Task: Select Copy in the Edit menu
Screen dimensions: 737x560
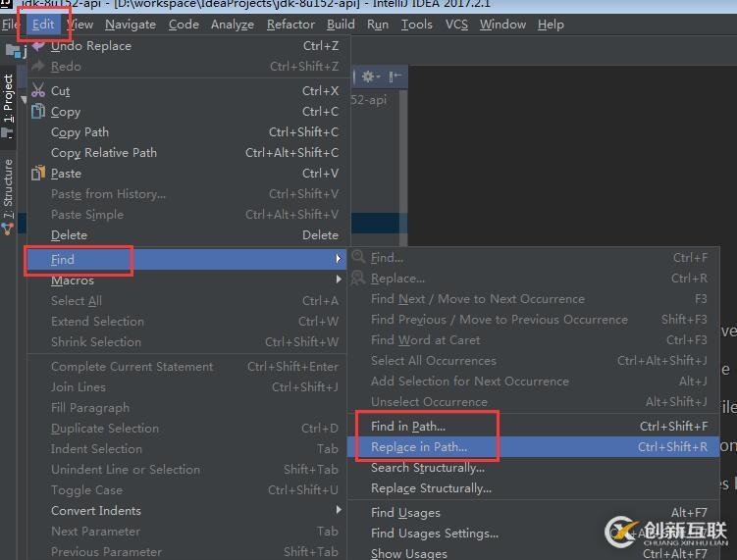Action: point(188,112)
